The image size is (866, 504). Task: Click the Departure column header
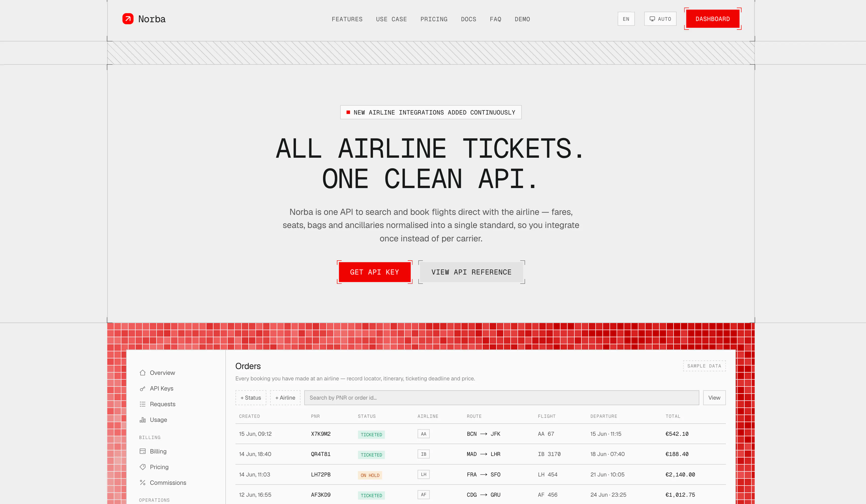pyautogui.click(x=603, y=416)
